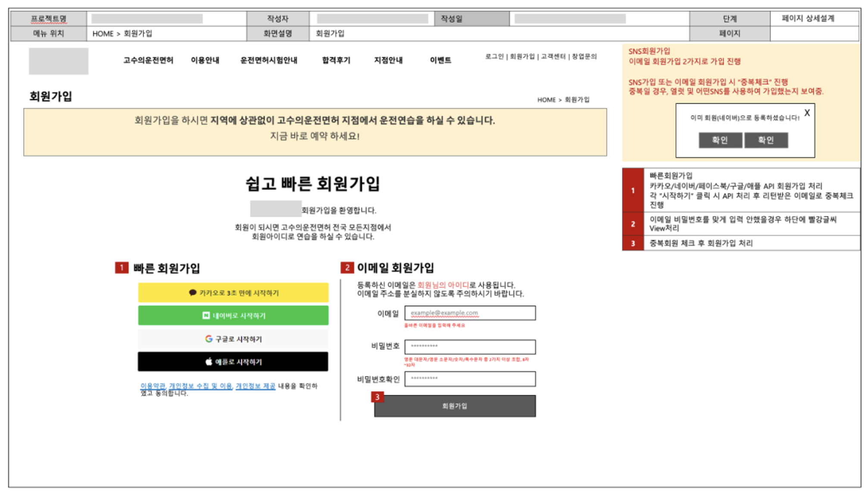This screenshot has width=868, height=494.
Task: Close the duplicate member popup with X
Action: (807, 113)
